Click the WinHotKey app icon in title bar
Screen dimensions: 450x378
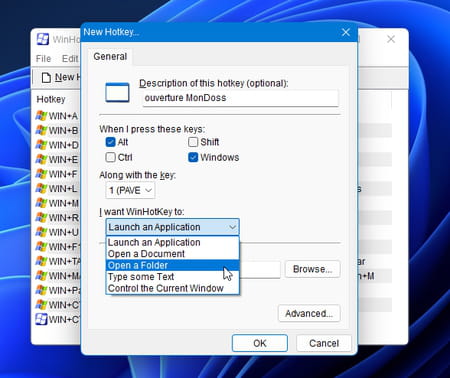pos(43,39)
